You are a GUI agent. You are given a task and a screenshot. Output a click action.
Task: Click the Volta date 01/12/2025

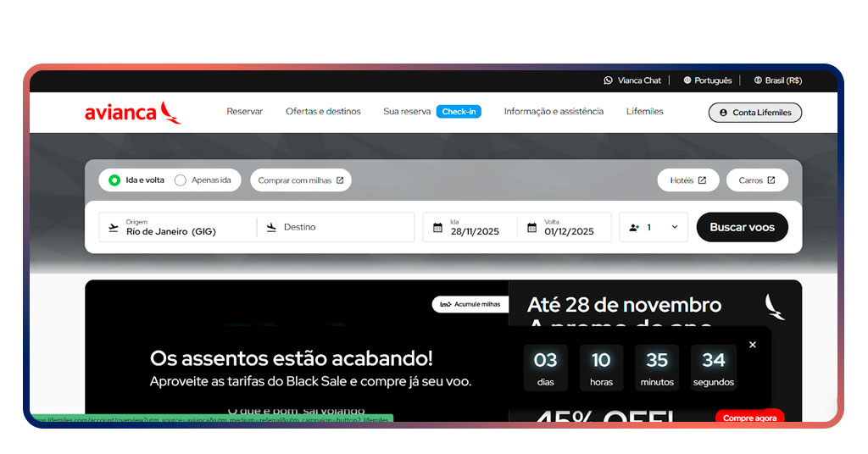coord(564,227)
